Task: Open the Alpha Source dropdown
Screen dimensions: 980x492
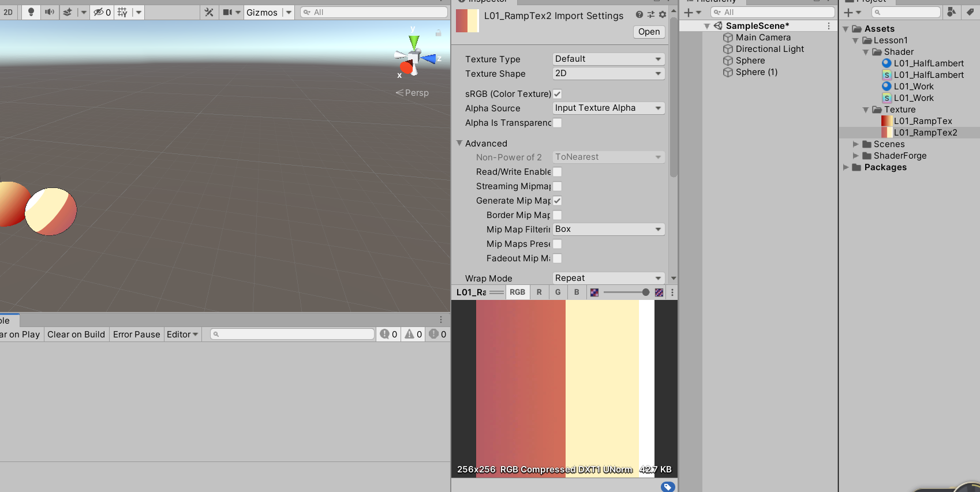Action: tap(608, 108)
